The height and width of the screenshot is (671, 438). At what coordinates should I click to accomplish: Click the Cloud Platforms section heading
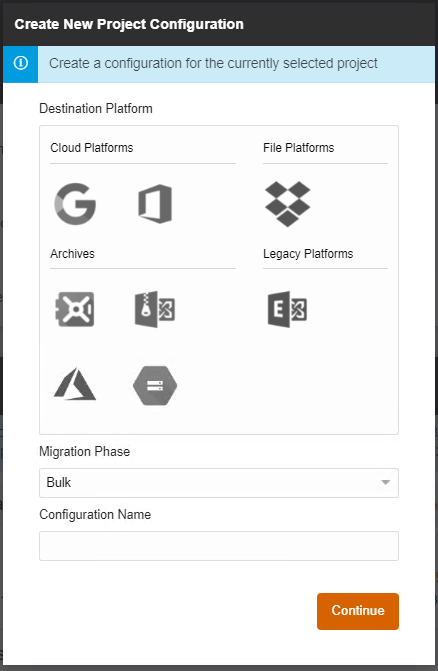(x=92, y=148)
